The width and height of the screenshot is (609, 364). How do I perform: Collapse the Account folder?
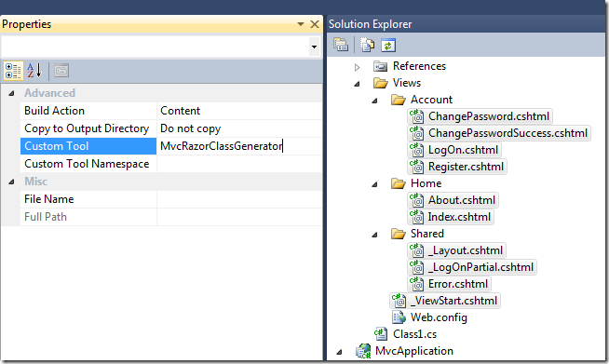coord(374,101)
